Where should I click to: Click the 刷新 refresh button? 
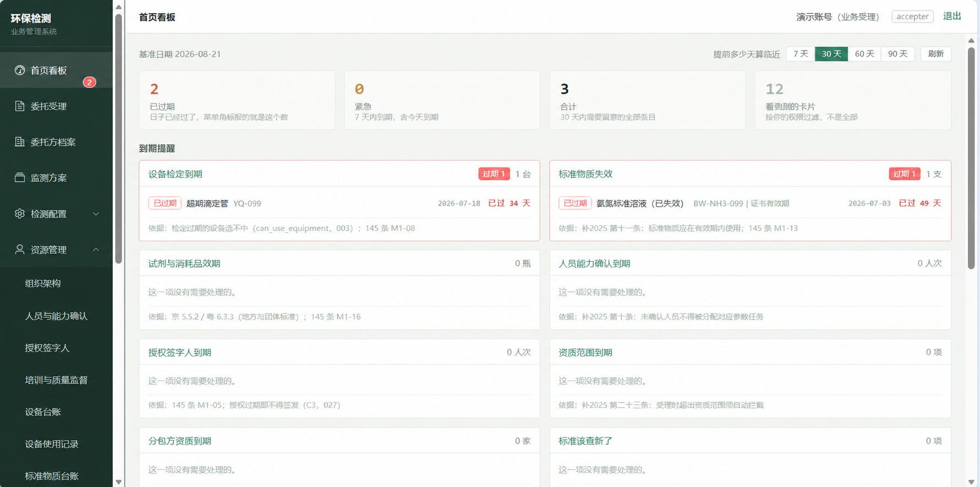[935, 54]
